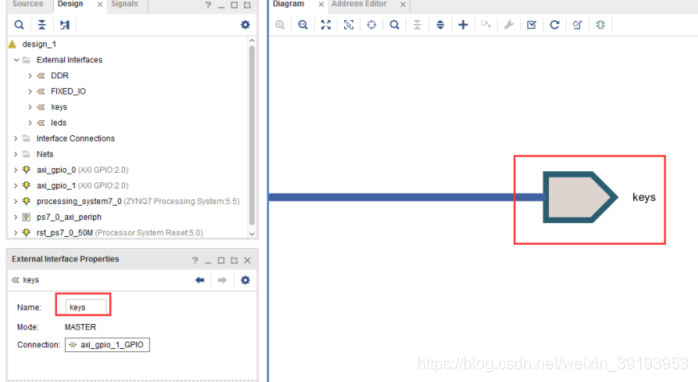Click the icon right of regenerate layout
The width and height of the screenshot is (698, 382).
click(577, 25)
